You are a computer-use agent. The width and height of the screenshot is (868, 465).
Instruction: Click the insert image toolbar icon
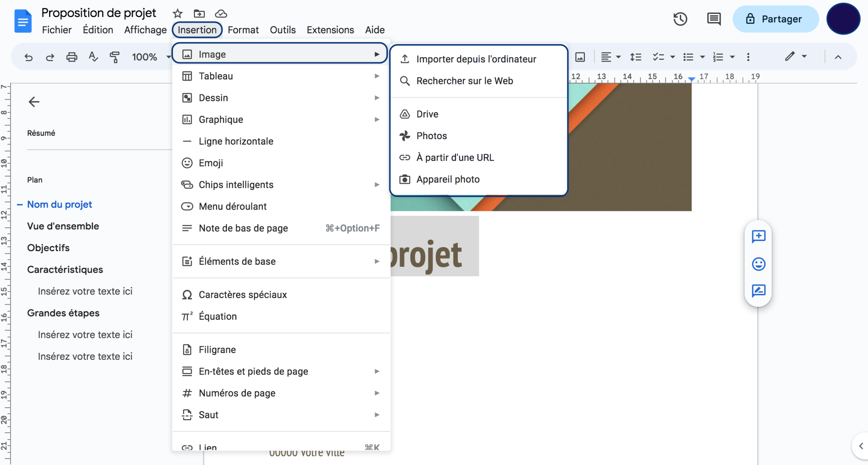click(x=580, y=57)
